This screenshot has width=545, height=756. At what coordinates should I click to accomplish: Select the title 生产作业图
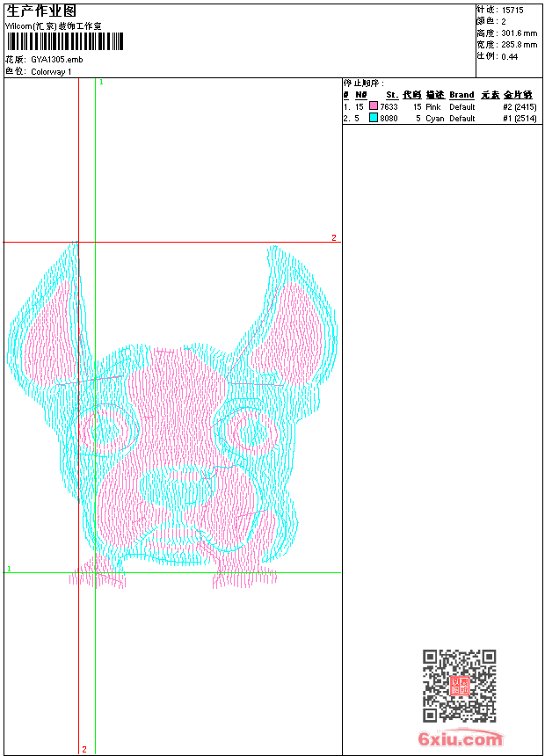40,11
